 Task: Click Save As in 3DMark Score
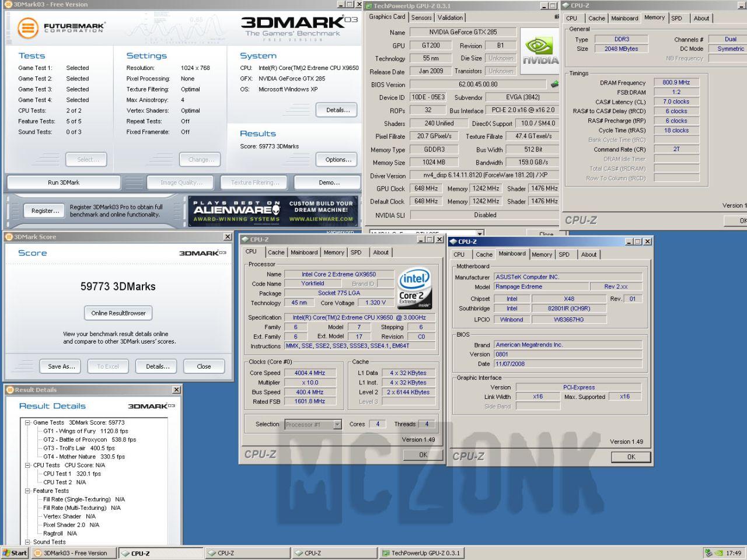(x=61, y=366)
